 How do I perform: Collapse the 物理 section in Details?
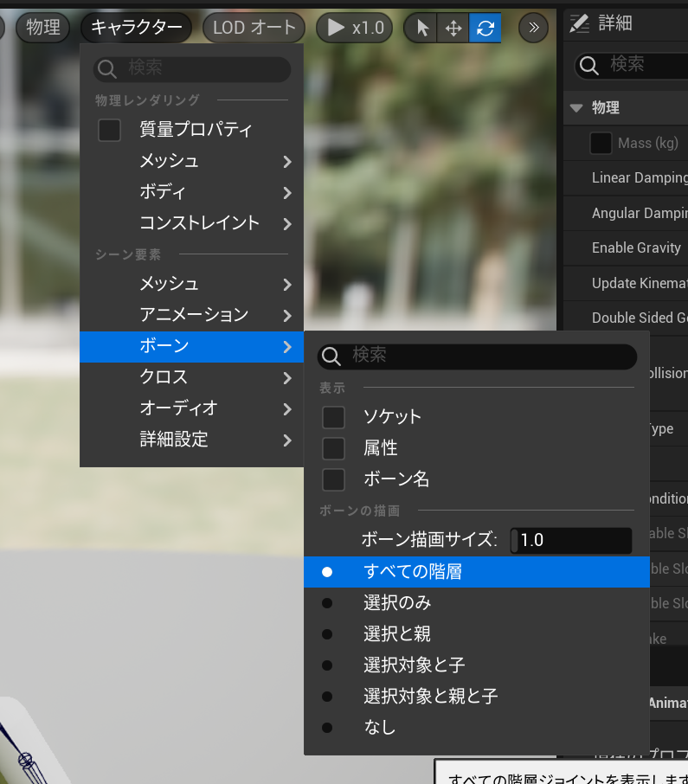[x=576, y=108]
